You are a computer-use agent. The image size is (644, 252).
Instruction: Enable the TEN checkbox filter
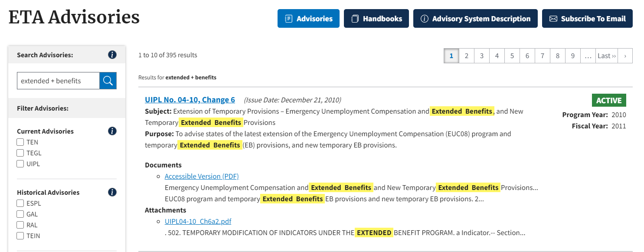20,142
